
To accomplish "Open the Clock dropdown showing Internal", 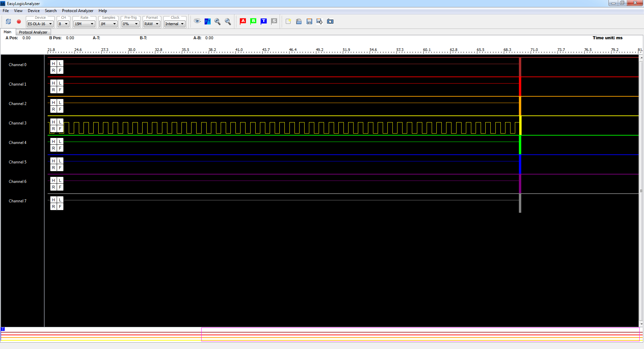I will [x=175, y=24].
